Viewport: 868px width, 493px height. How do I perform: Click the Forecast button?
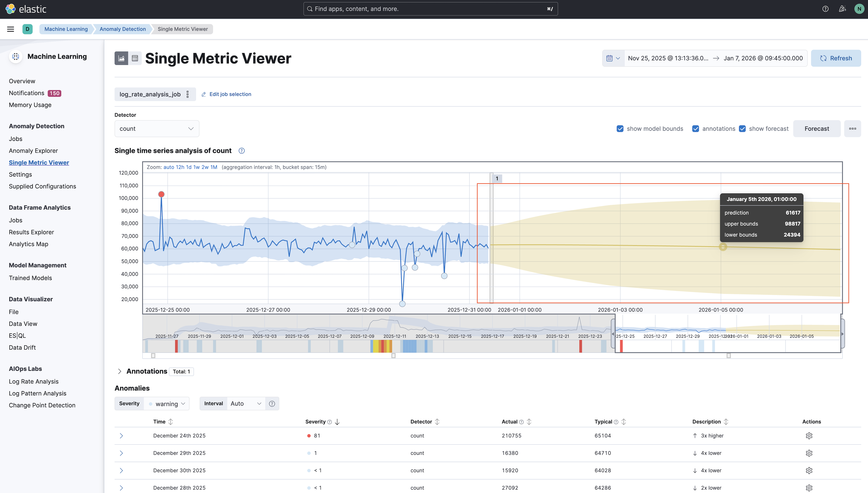(x=817, y=129)
